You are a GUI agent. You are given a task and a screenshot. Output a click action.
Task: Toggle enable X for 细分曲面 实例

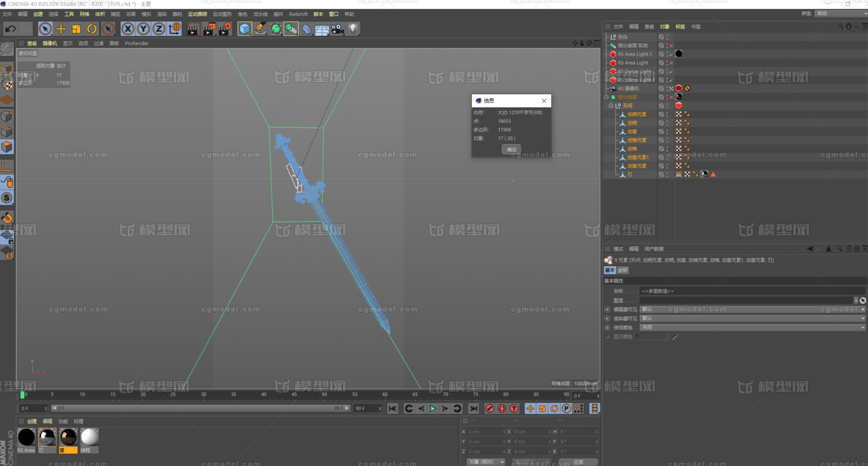[x=671, y=46]
